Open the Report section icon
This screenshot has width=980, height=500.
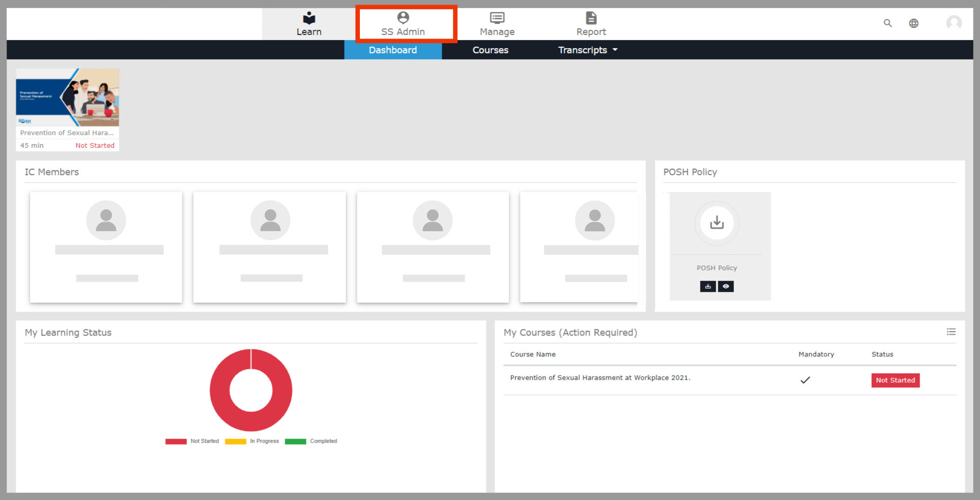[x=591, y=18]
